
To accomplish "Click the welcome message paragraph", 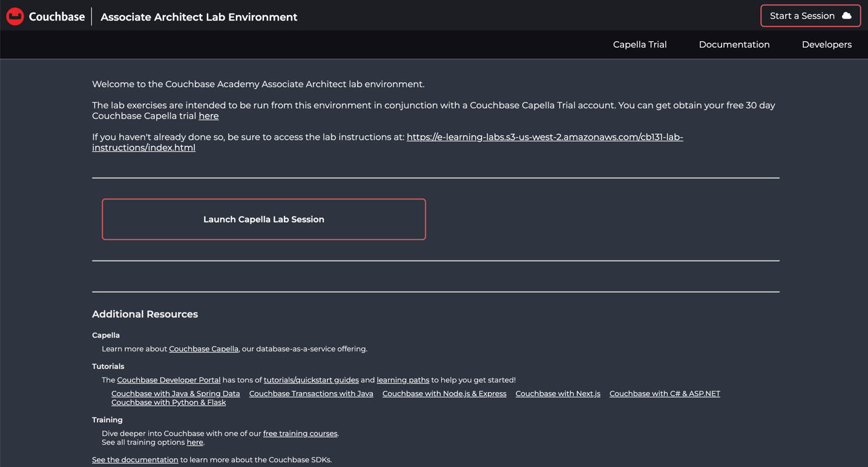I will point(258,84).
